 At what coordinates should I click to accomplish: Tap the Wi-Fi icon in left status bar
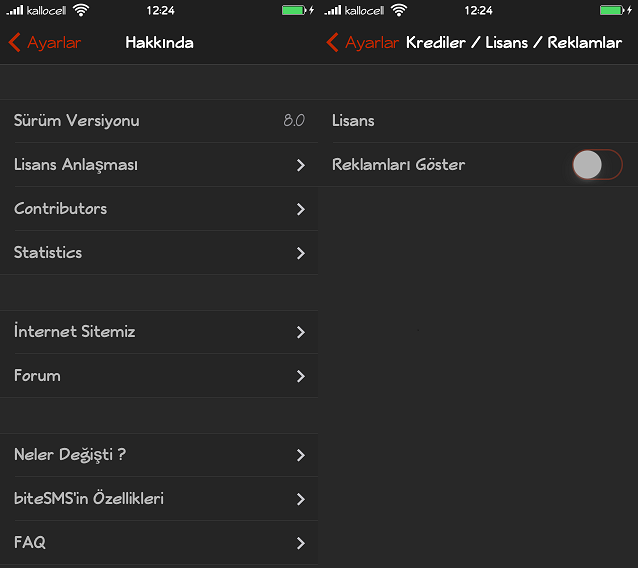tap(81, 10)
